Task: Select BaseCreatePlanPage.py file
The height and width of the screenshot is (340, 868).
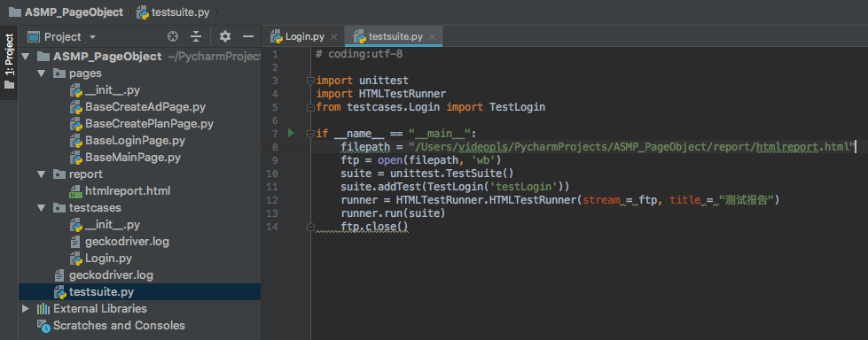Action: [x=150, y=124]
